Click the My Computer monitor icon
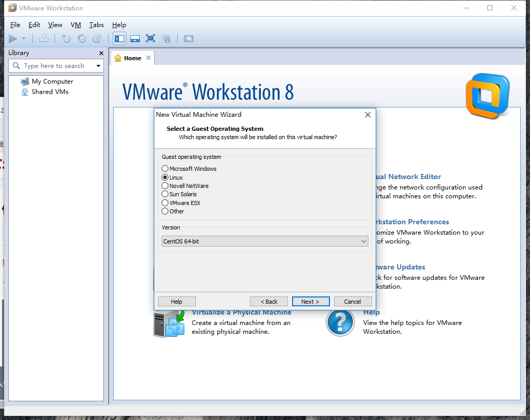Screen dimensions: 530x420 25,82
